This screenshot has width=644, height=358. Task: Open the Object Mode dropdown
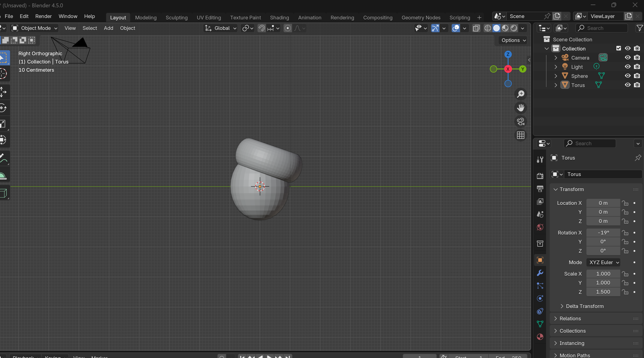[x=35, y=28]
